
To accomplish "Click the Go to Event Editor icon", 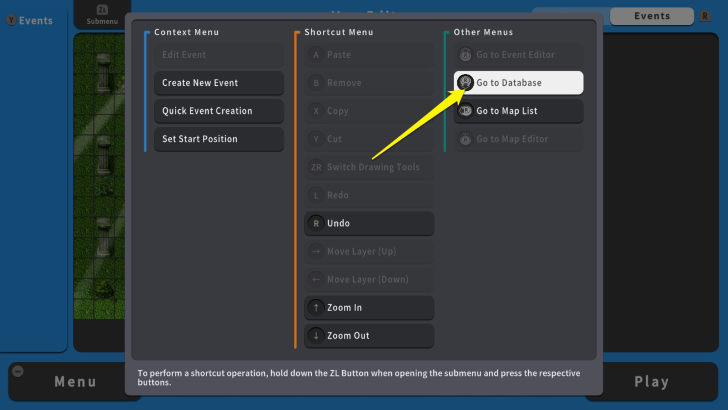I will [465, 55].
